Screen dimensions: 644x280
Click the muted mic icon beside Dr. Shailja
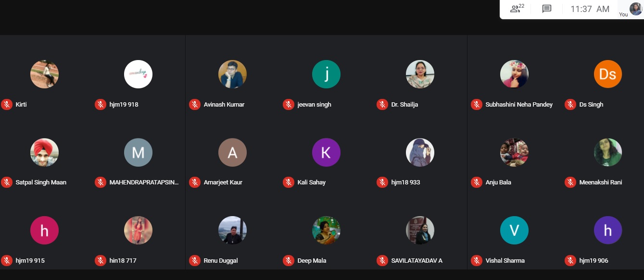click(x=382, y=104)
